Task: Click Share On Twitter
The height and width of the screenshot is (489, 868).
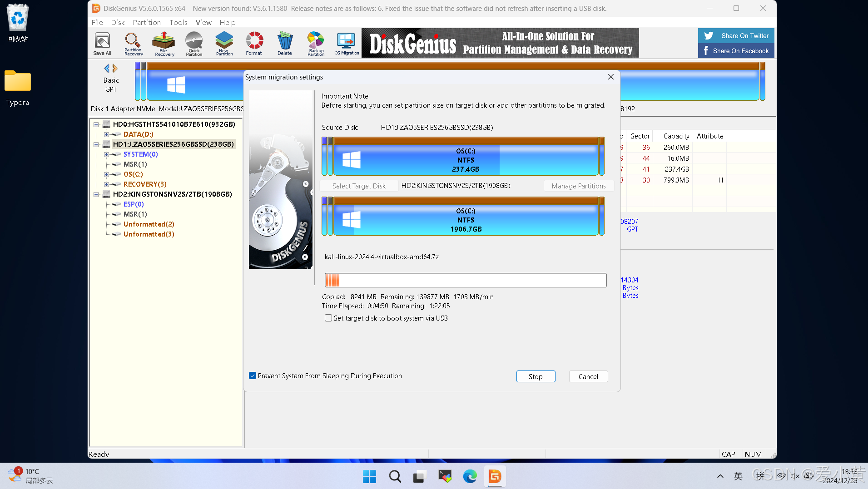Action: [736, 36]
